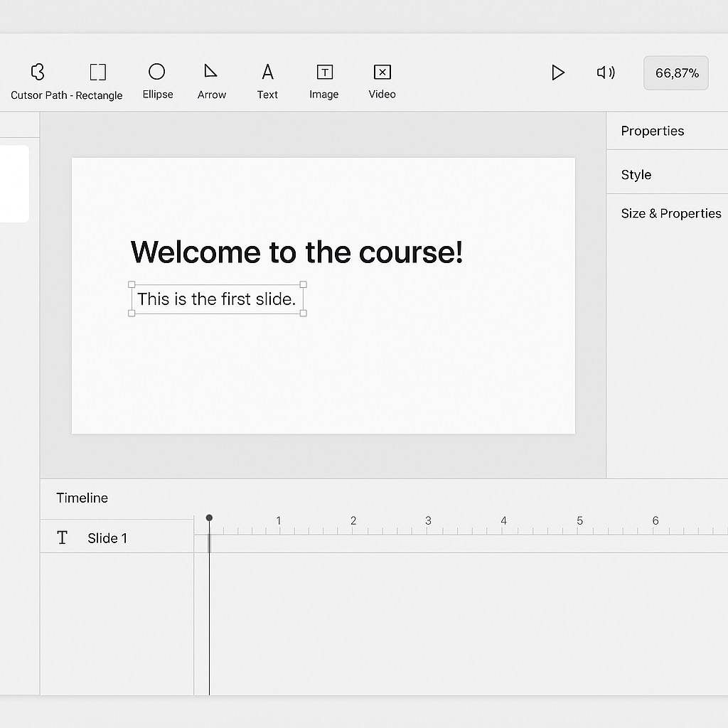
Task: Open the 66,87% zoom level dropdown
Action: click(676, 73)
